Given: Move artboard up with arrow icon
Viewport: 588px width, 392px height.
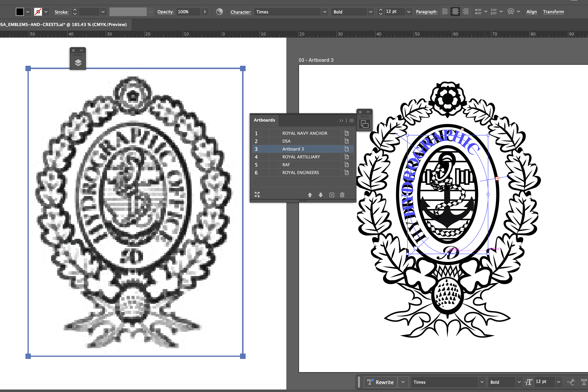Looking at the screenshot, I should (x=310, y=195).
